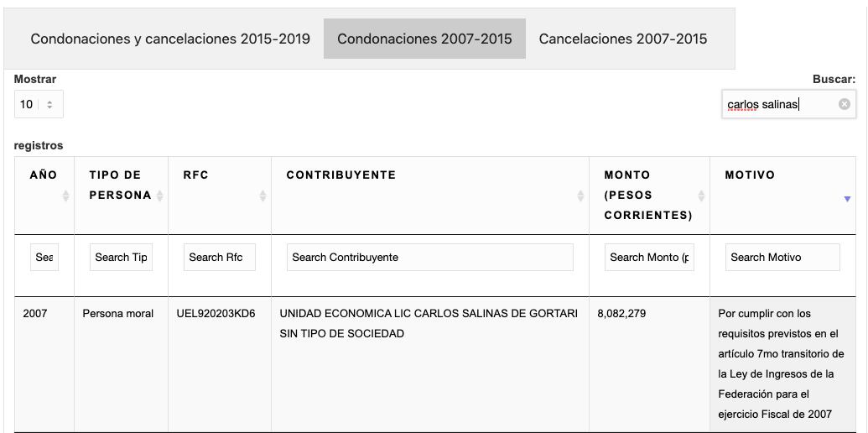The height and width of the screenshot is (433, 868).
Task: Open Condonaciones y cancelaciones 2015-2019 tab
Action: [x=170, y=39]
